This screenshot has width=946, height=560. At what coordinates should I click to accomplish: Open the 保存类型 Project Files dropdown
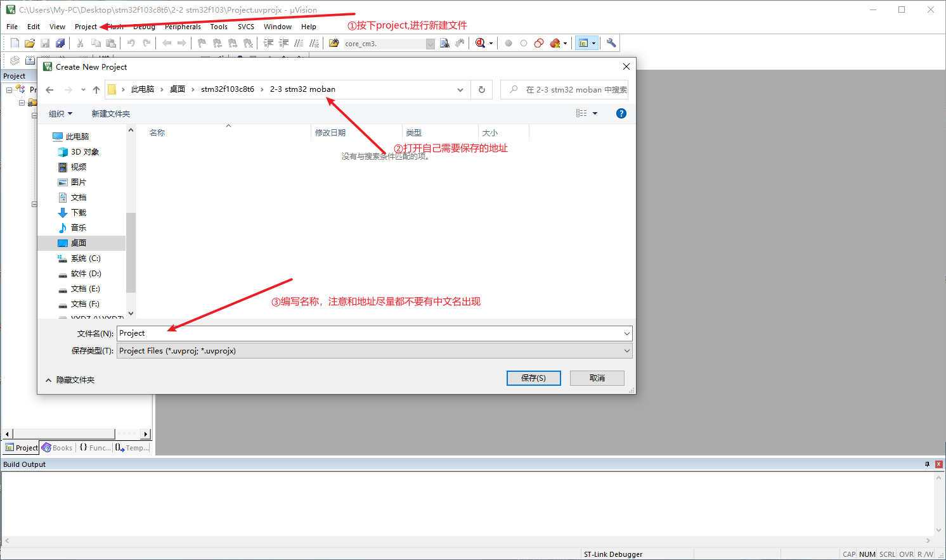tap(626, 351)
